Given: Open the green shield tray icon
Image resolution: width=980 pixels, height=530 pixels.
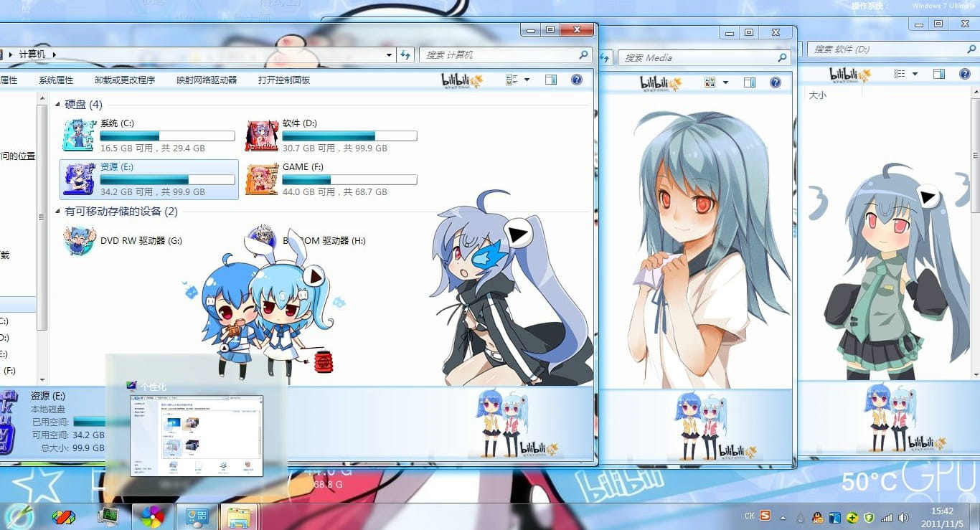Looking at the screenshot, I should pos(869,517).
